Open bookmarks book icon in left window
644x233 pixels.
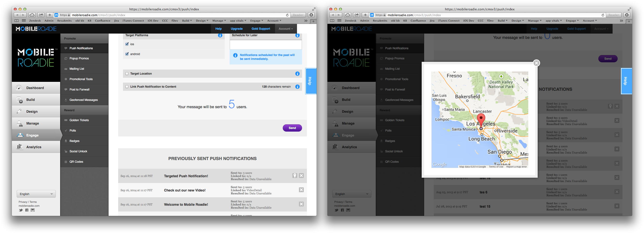click(x=16, y=21)
